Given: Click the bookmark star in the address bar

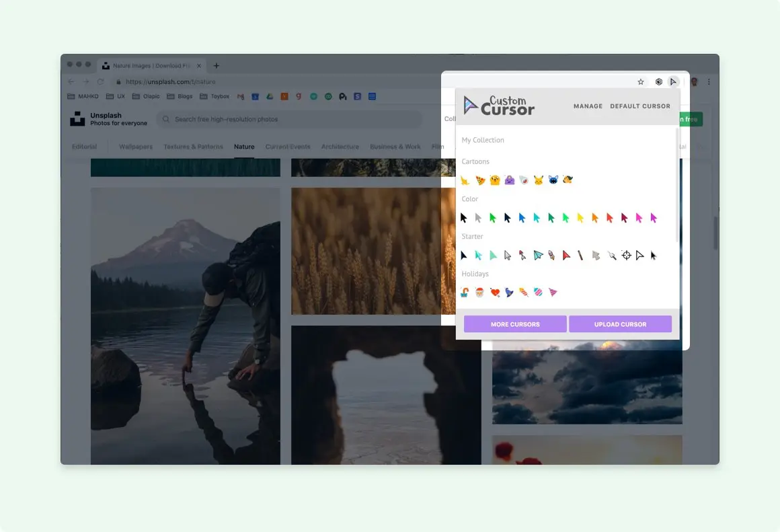Looking at the screenshot, I should click(x=640, y=81).
